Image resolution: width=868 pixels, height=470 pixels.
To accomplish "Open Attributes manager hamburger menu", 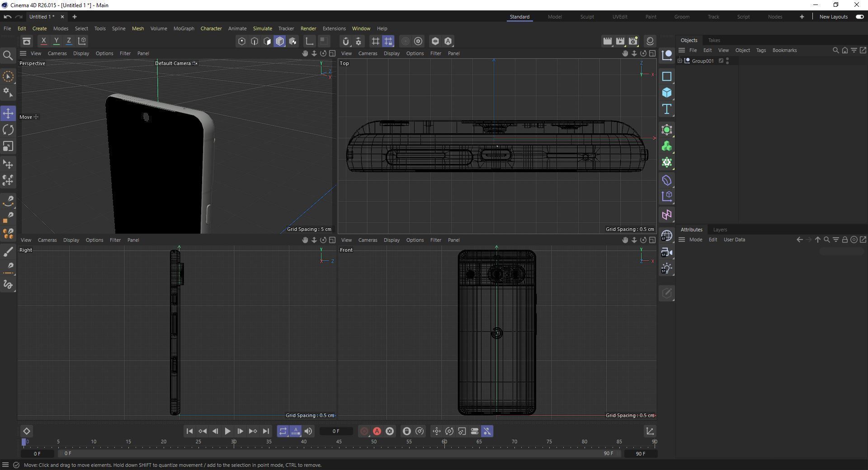I will coord(682,240).
